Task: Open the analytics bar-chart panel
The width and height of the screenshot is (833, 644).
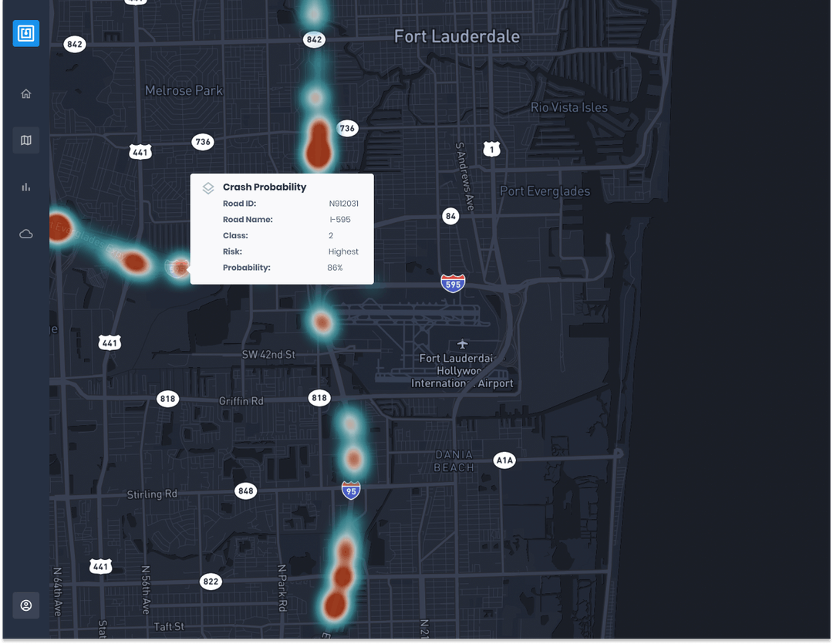Action: 25,187
